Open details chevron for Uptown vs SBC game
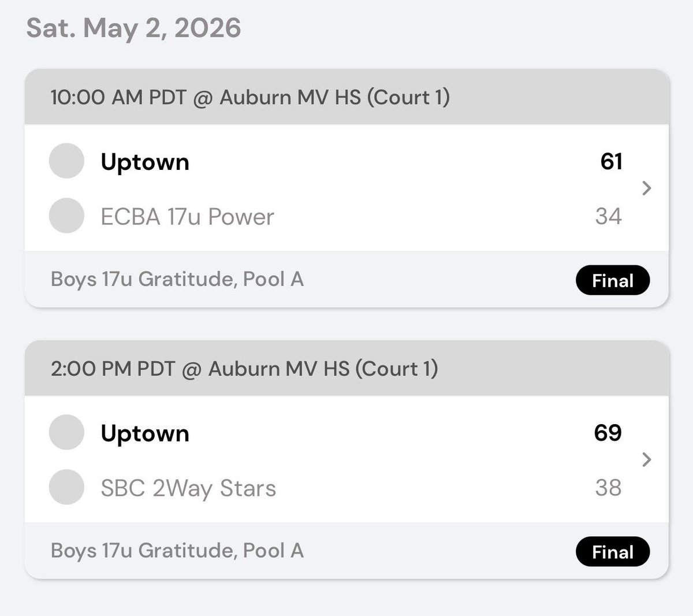The height and width of the screenshot is (616, 693). pos(647,460)
